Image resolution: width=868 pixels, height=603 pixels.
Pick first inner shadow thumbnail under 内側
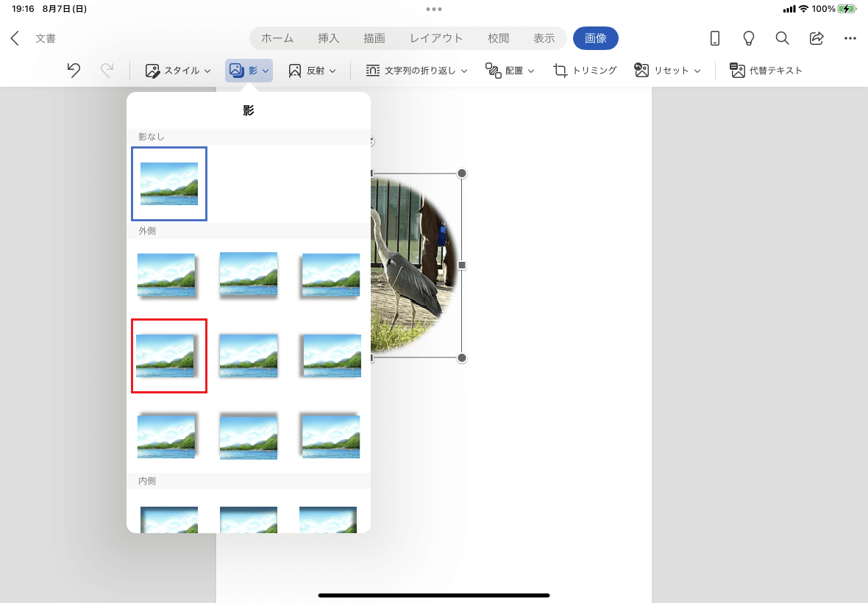point(169,519)
